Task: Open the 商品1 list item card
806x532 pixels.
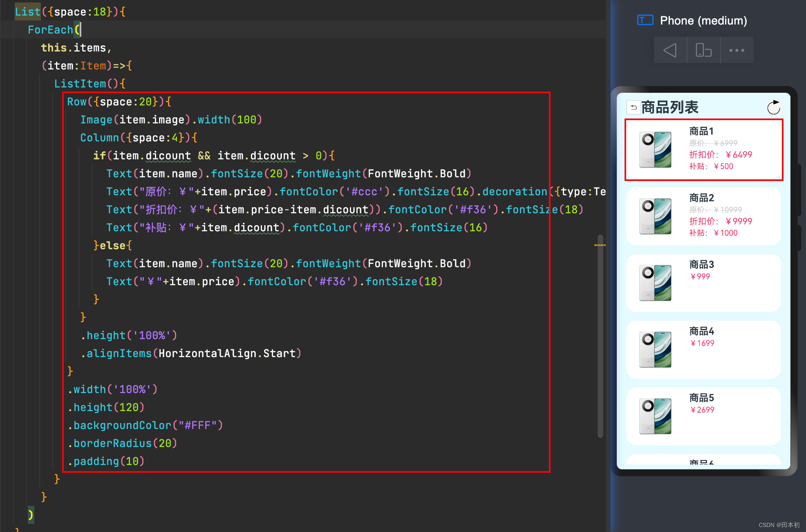Action: 704,150
